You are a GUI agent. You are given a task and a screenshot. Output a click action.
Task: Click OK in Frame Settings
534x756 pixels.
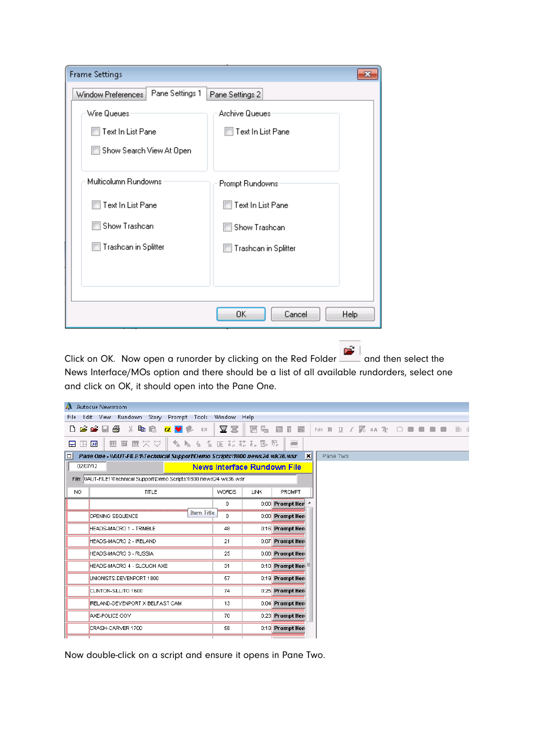(241, 314)
